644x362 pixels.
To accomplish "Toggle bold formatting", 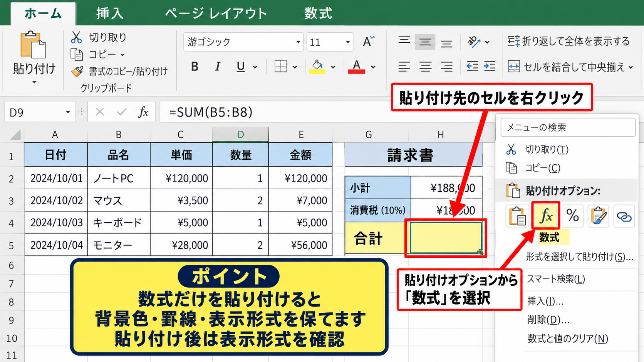I will tap(195, 67).
